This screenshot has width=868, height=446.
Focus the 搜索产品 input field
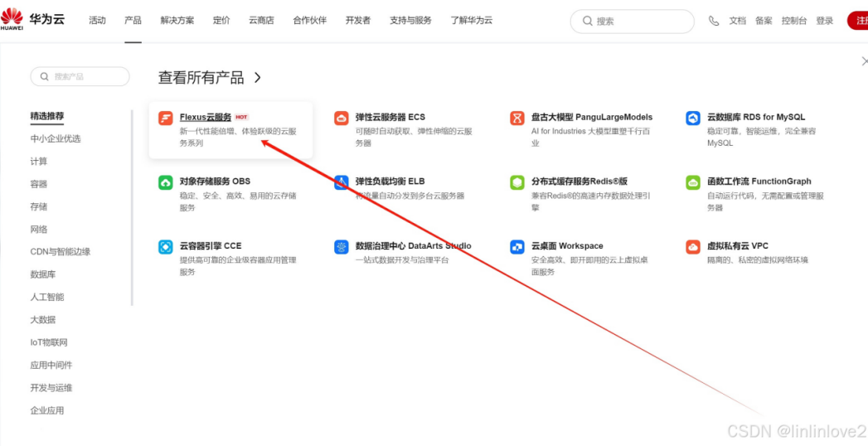pyautogui.click(x=80, y=76)
